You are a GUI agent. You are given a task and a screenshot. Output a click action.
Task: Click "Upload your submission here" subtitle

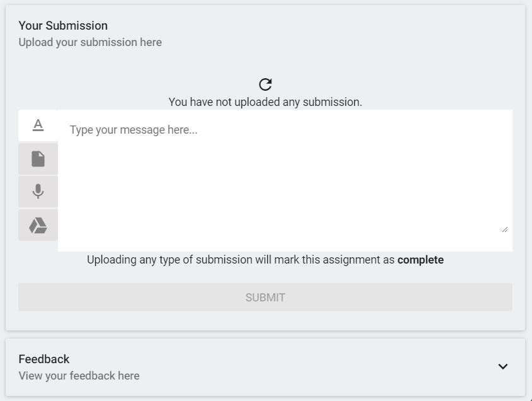[90, 42]
